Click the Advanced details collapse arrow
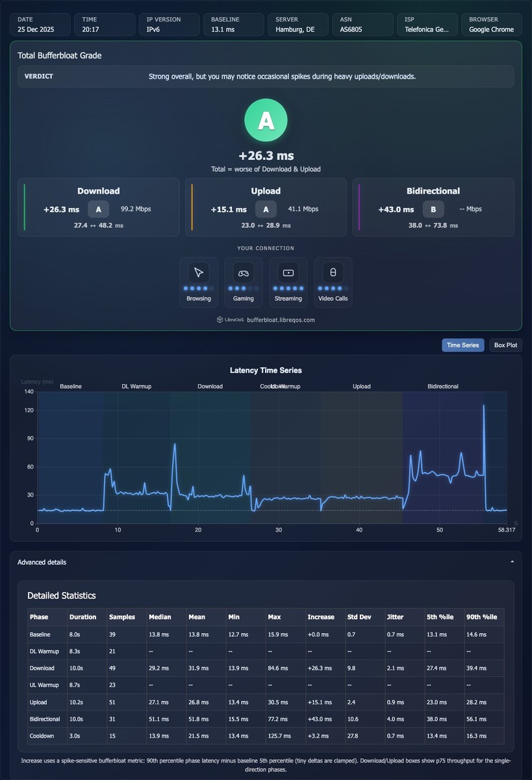The image size is (532, 780). click(x=512, y=562)
